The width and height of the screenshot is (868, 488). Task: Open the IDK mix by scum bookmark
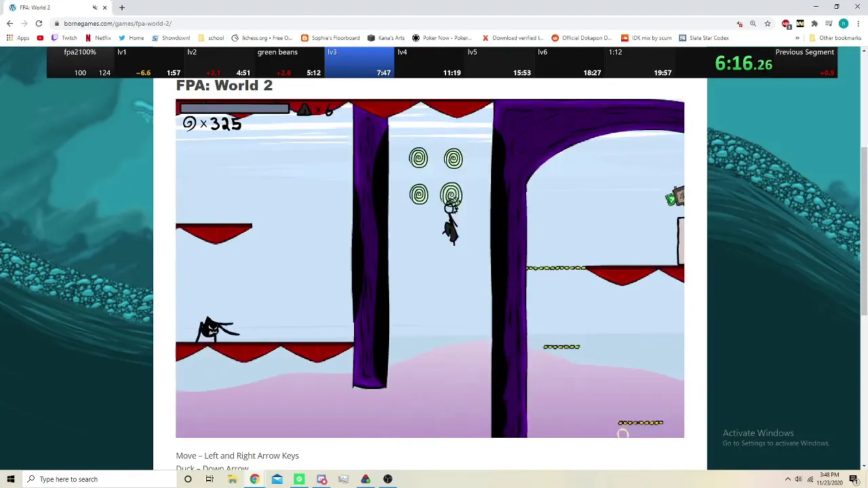[646, 38]
